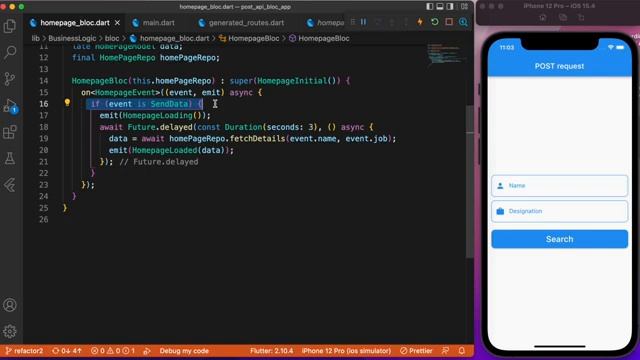
Task: Toggle the secondary side bar layout icon
Action: click(450, 7)
